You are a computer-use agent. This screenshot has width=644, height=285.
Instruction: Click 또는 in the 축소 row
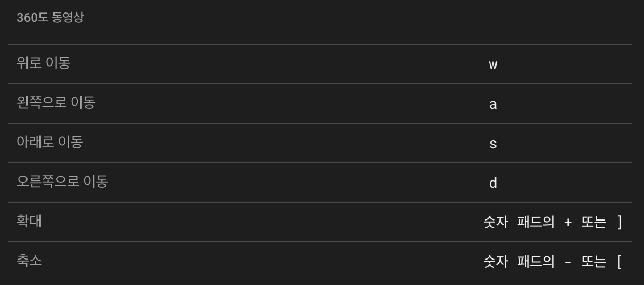[594, 262]
